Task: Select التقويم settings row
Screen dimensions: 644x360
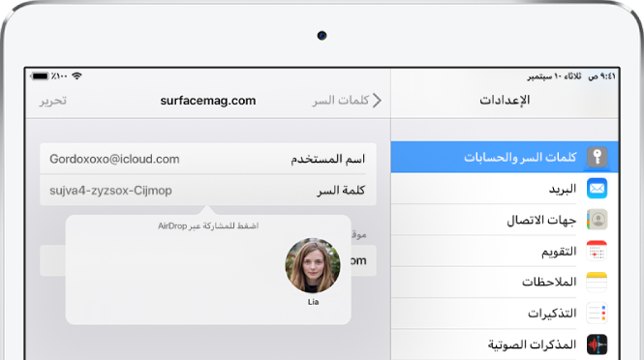Action: coord(505,251)
